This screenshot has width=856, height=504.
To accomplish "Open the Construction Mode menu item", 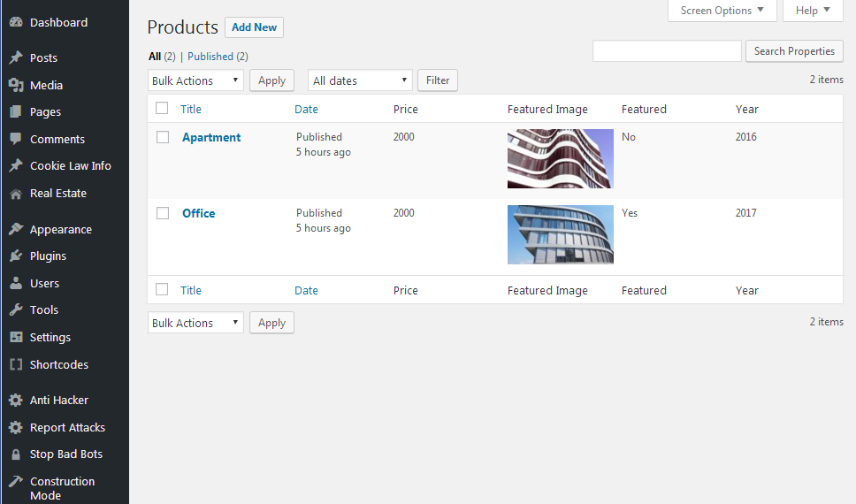I will point(62,488).
